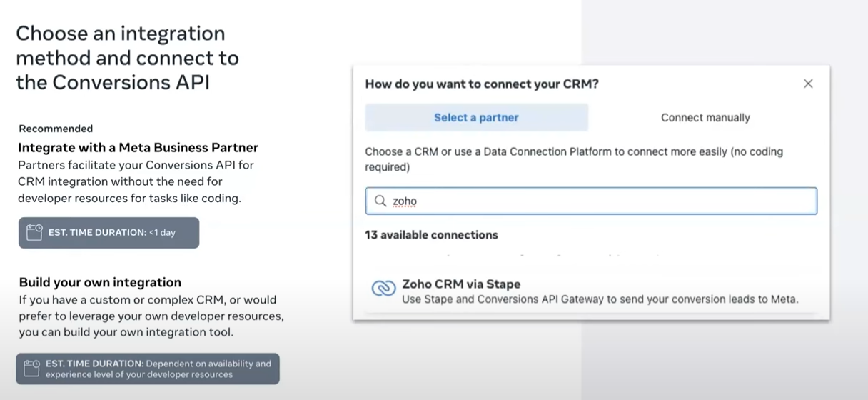Click the magnifier icon in search box
This screenshot has height=400, width=868.
380,201
